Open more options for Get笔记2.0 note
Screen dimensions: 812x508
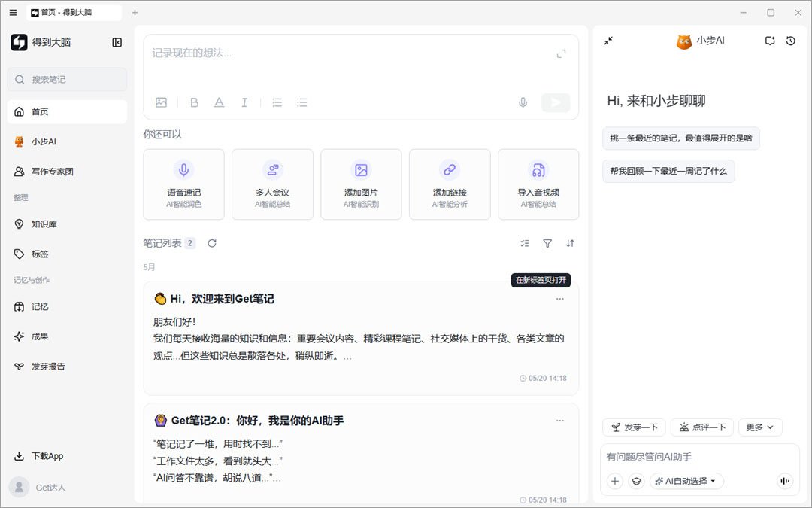click(x=560, y=421)
